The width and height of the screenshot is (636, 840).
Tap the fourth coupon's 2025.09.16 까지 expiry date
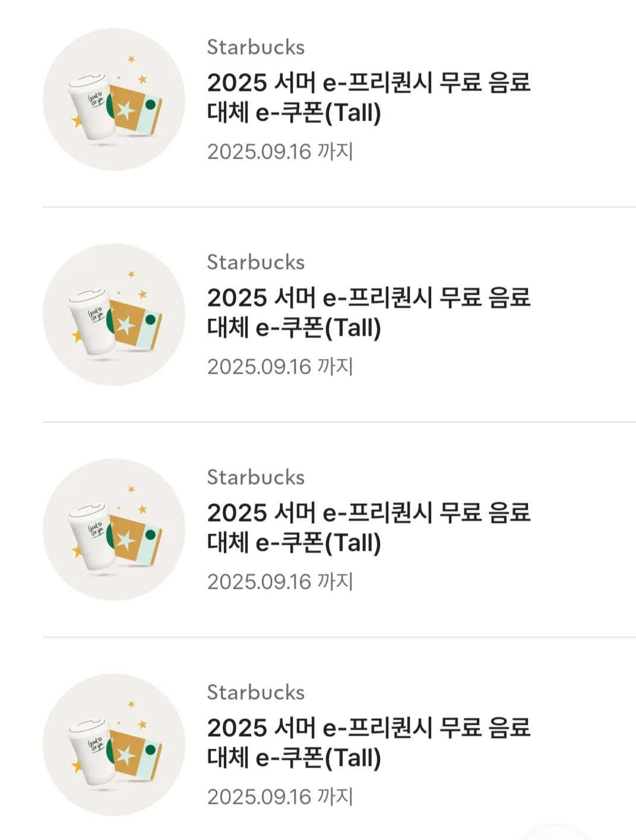[x=280, y=797]
